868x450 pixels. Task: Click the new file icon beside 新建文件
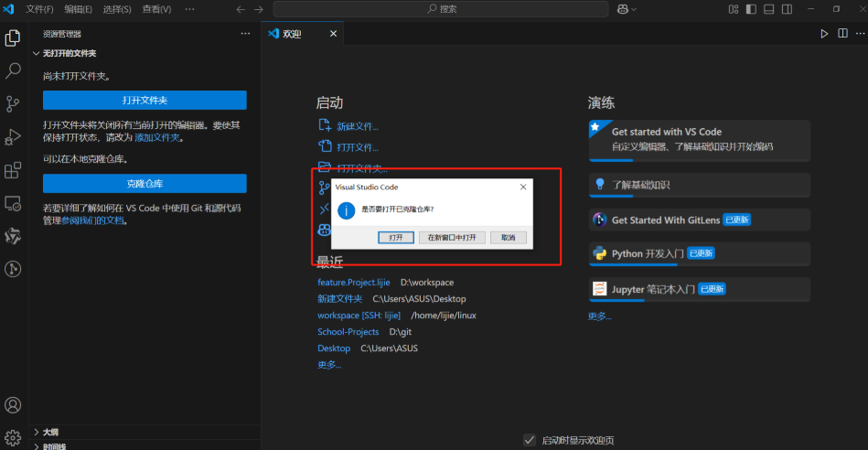tap(325, 125)
